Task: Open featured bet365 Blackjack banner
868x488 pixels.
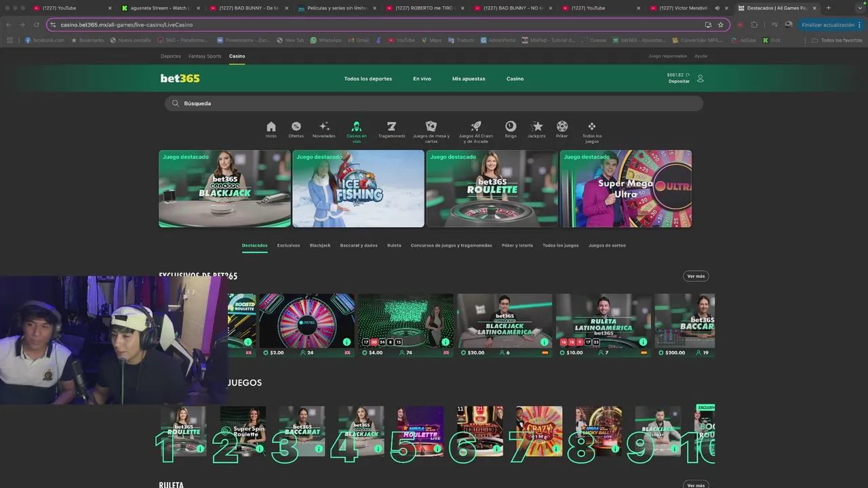Action: [224, 188]
